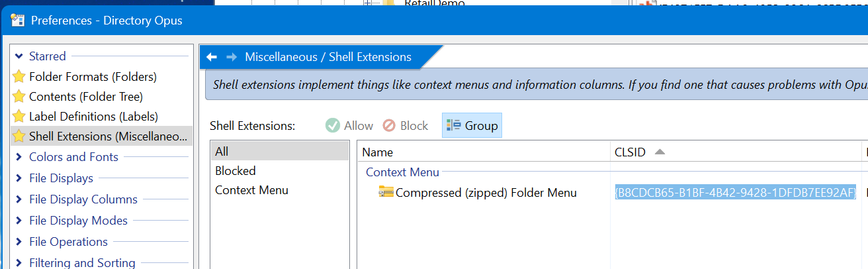Click star icon beside Folder Formats
Image resolution: width=868 pixels, height=269 pixels.
coord(19,77)
